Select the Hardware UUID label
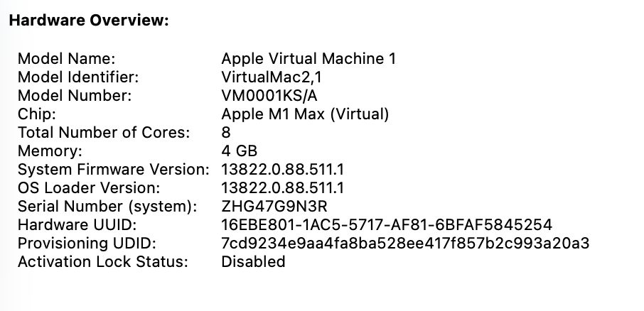This screenshot has width=644, height=311. point(77,225)
